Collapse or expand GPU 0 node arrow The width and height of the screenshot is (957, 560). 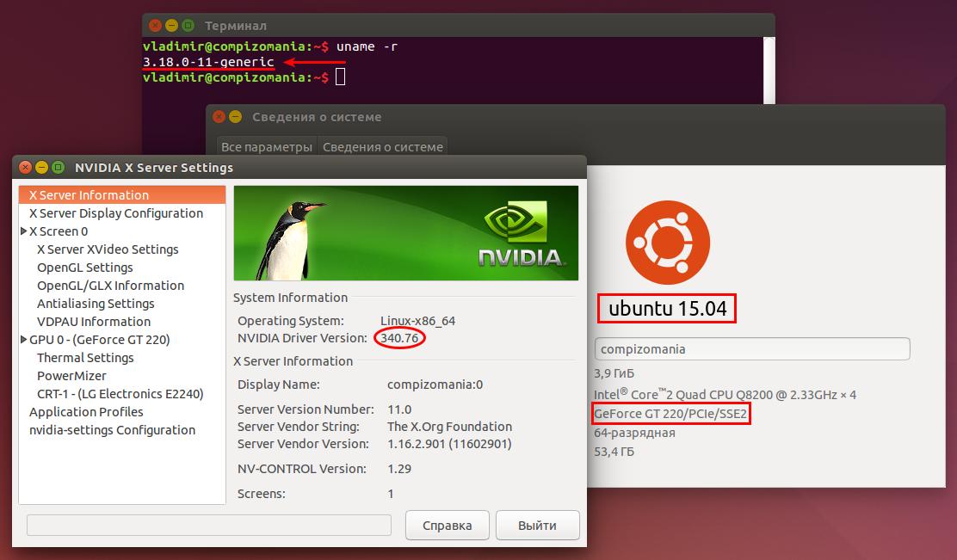[x=24, y=339]
